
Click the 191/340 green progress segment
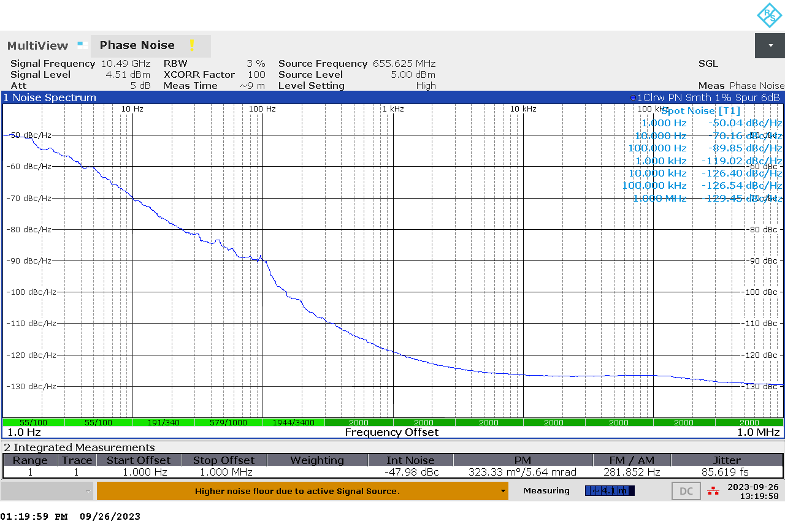coord(163,422)
